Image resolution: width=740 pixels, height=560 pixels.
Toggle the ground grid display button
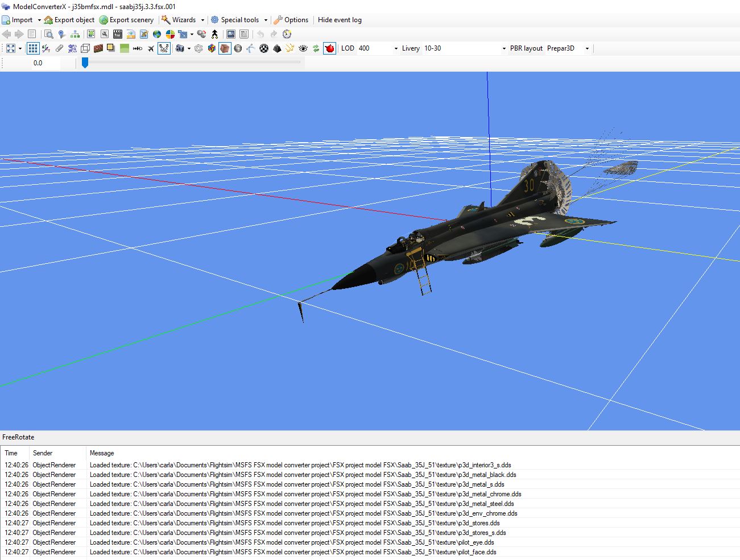(x=33, y=49)
